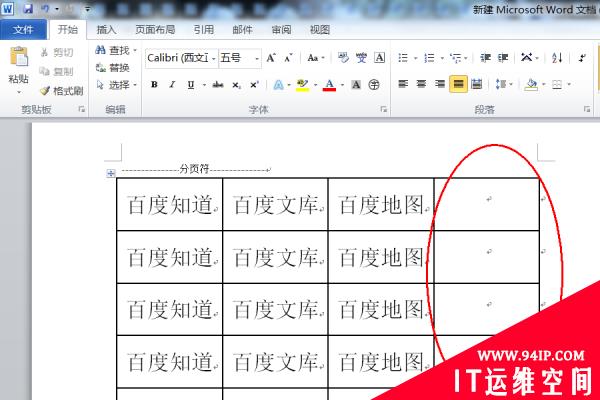This screenshot has height=400, width=600.
Task: Click the Character Border icon
Action: (x=379, y=58)
